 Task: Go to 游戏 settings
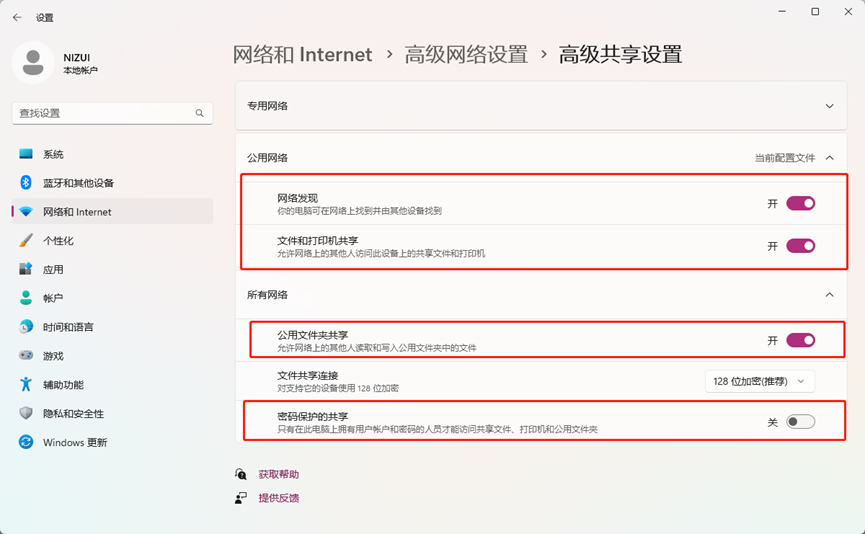coord(113,355)
